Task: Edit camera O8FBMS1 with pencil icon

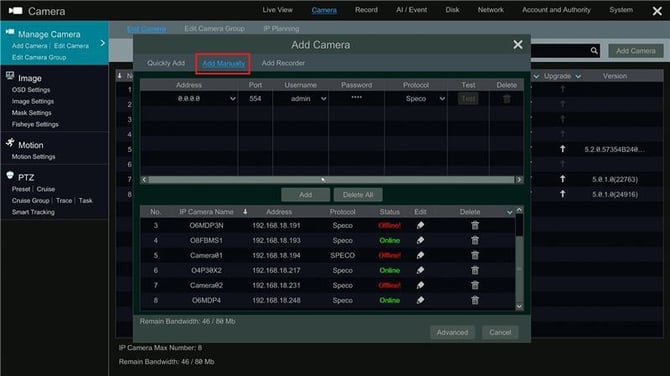Action: (x=420, y=240)
